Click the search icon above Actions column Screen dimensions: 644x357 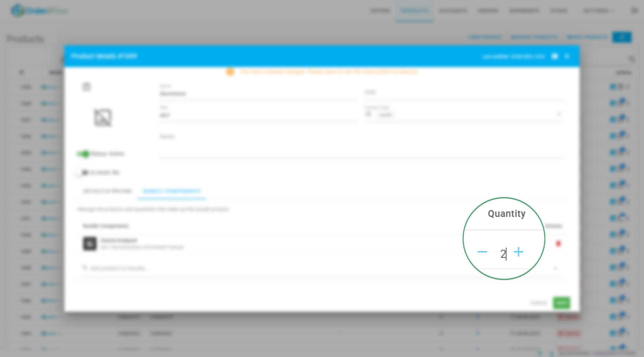point(631,59)
